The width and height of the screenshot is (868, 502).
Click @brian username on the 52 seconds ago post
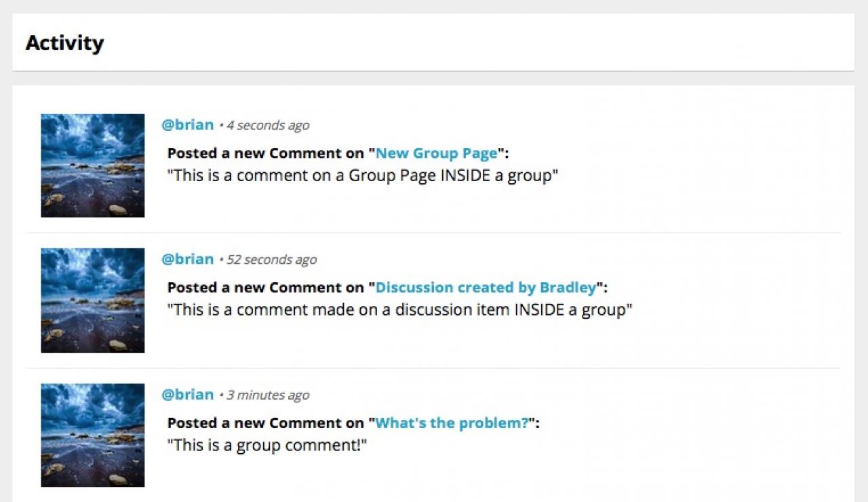[188, 259]
